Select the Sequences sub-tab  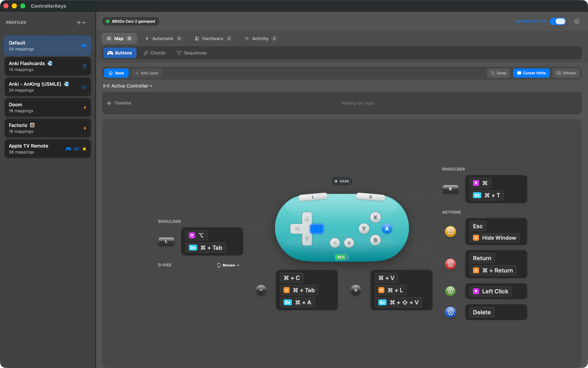click(x=192, y=53)
